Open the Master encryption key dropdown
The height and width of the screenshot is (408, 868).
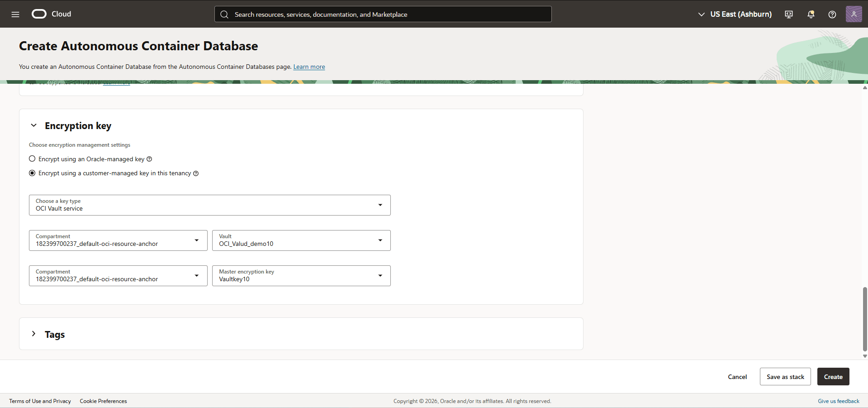(x=301, y=276)
